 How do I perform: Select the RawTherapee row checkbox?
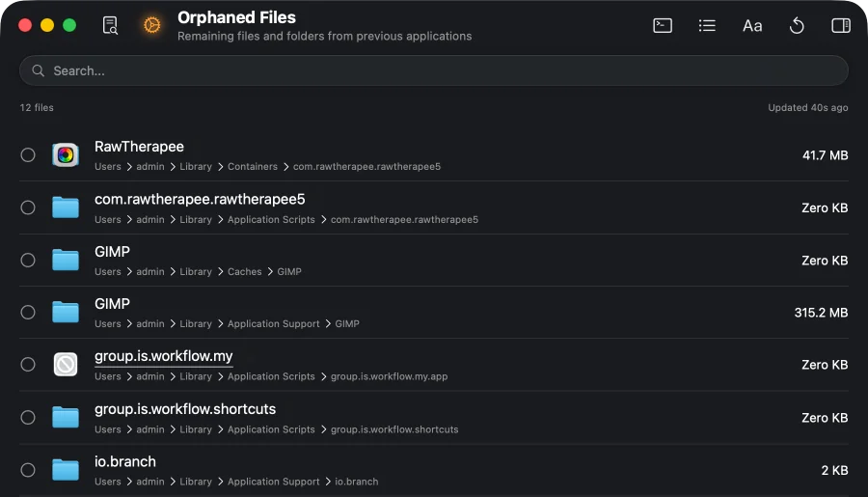[28, 154]
